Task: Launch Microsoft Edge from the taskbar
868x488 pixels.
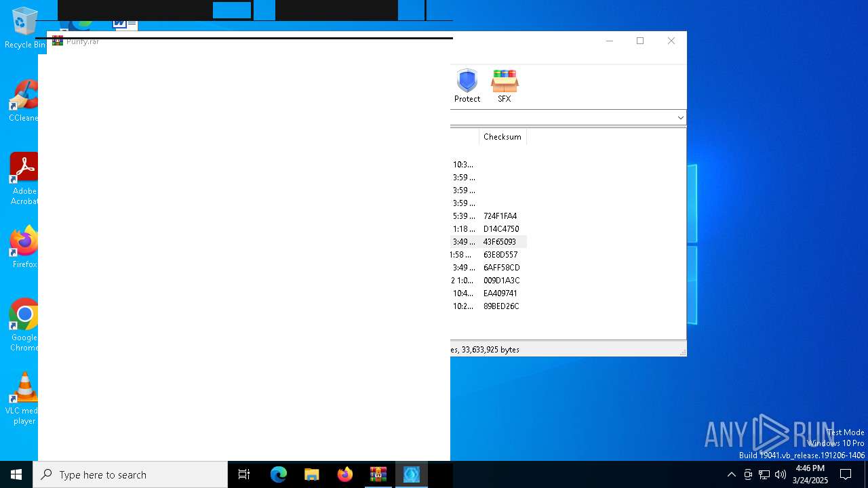Action: pos(279,474)
